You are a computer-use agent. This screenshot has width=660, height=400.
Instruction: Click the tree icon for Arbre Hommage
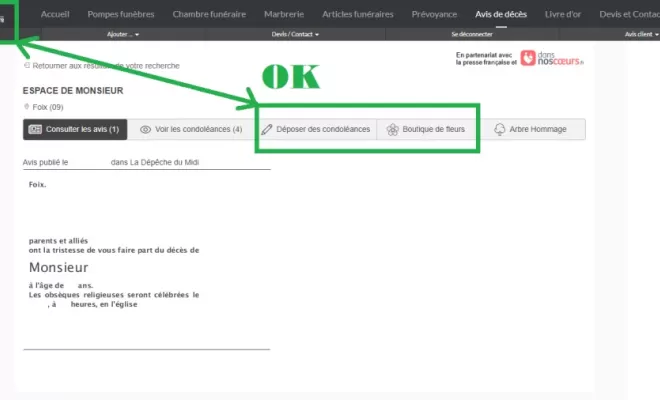pos(500,129)
